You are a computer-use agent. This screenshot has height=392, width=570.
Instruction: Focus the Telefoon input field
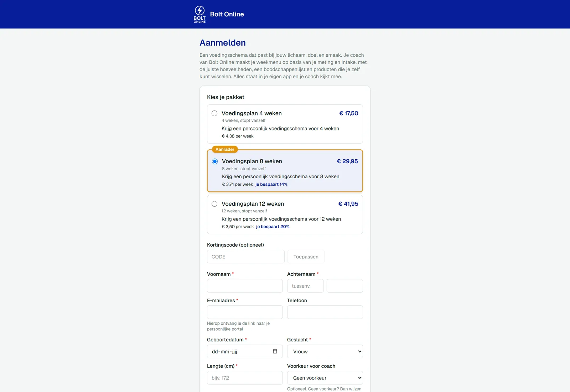pyautogui.click(x=325, y=312)
